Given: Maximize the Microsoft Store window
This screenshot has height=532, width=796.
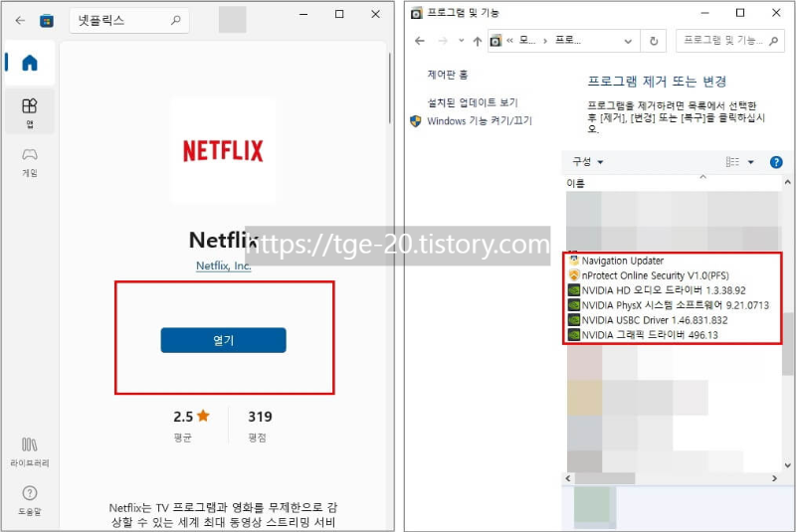Looking at the screenshot, I should click(x=339, y=14).
